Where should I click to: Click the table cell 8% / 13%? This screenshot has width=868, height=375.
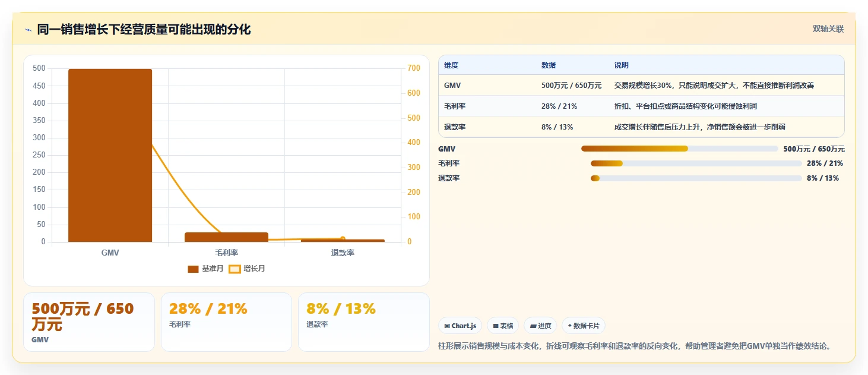coord(557,127)
